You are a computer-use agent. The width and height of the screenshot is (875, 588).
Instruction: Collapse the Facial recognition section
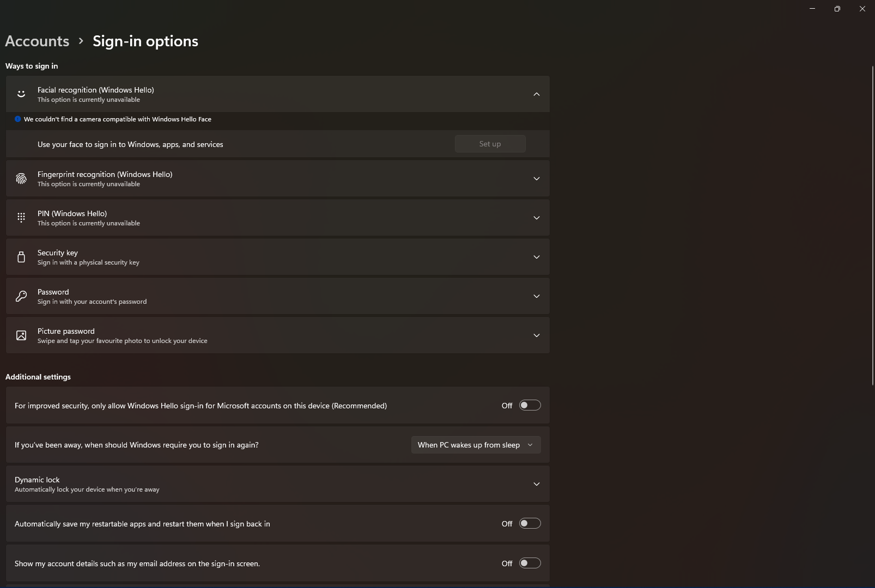(x=537, y=94)
